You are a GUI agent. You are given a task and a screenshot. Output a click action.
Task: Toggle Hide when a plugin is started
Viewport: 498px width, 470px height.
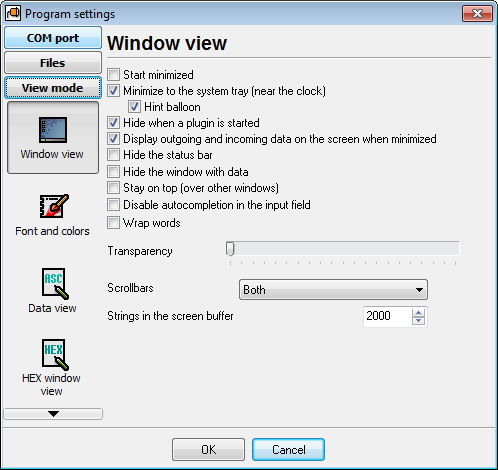113,123
